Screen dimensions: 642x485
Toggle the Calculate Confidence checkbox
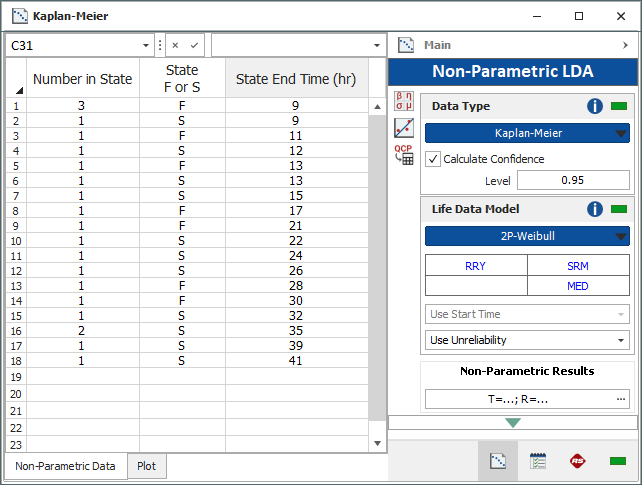(x=433, y=159)
